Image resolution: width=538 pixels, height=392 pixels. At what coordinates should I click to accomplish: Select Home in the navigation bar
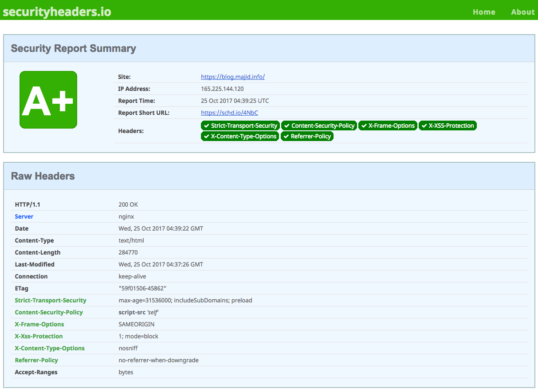484,12
